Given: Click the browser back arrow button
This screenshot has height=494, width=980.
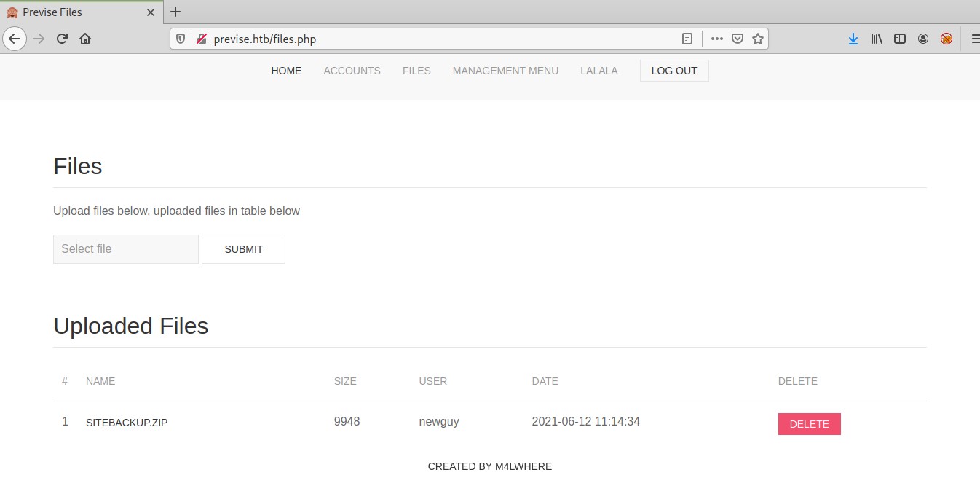Looking at the screenshot, I should coord(15,39).
